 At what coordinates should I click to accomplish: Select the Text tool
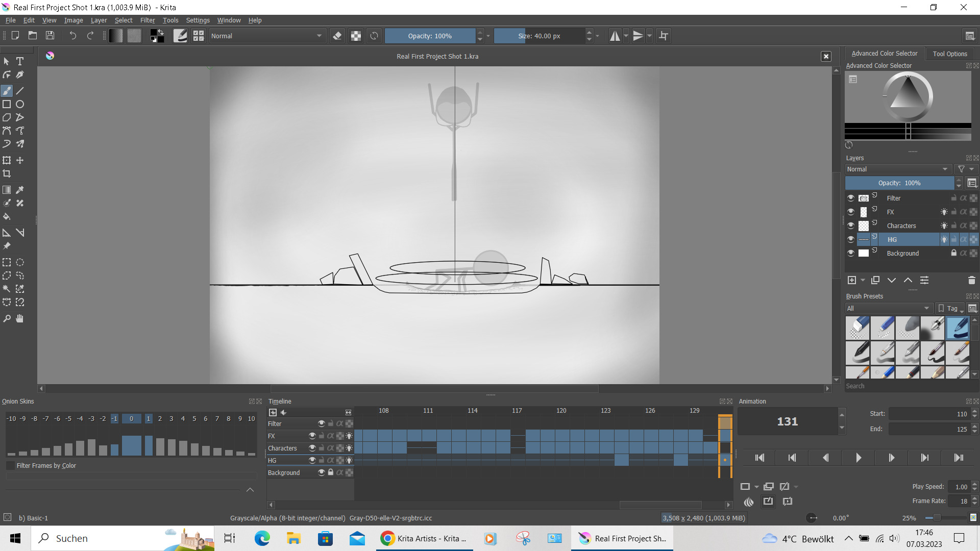click(x=20, y=61)
